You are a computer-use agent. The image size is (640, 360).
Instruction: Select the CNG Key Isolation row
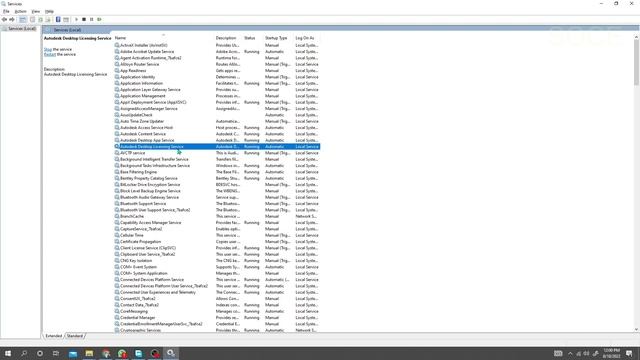point(217,261)
